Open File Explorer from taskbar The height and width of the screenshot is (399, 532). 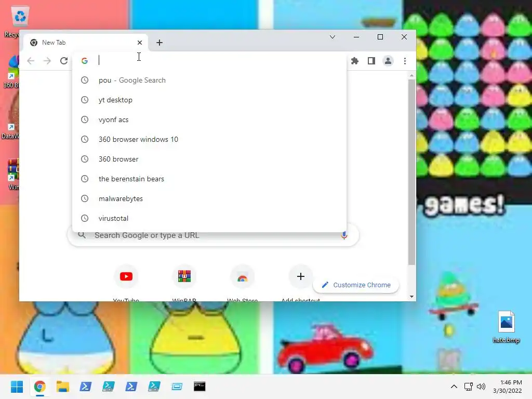pos(63,387)
